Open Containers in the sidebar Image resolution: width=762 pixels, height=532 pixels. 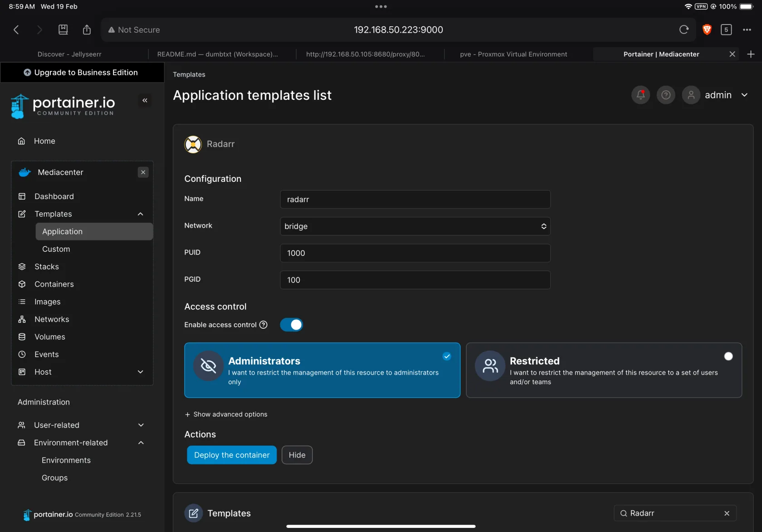coord(54,284)
